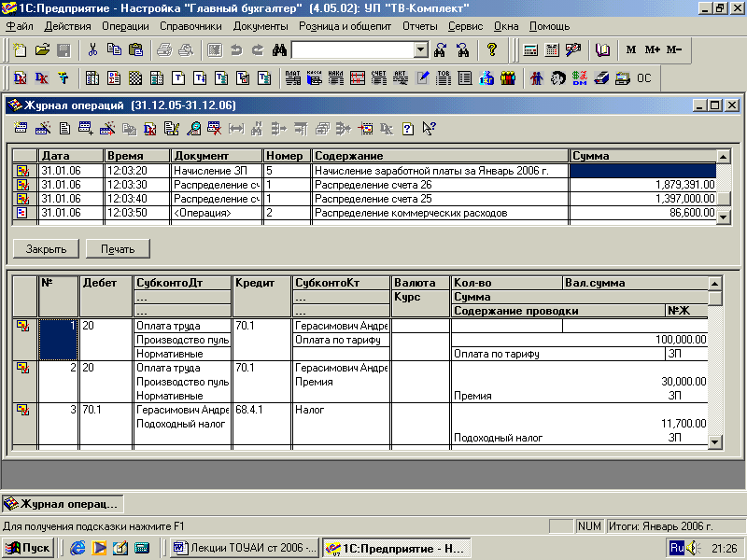Open the Справочники menu

coord(190,27)
